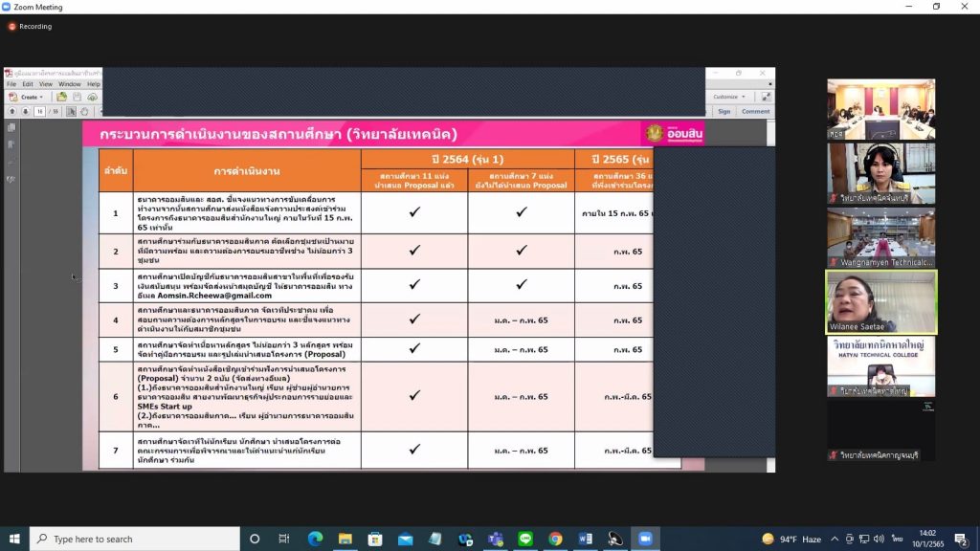Open Google Chrome from the taskbar
Screen dimensions: 980x551
tap(556, 539)
